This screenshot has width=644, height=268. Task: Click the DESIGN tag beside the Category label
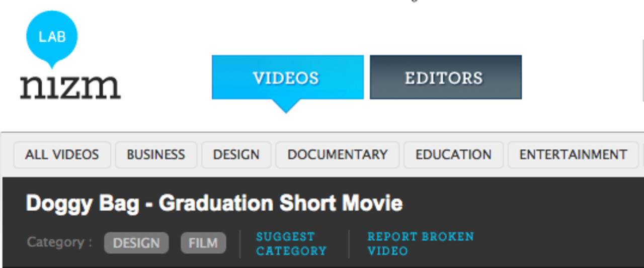(136, 243)
